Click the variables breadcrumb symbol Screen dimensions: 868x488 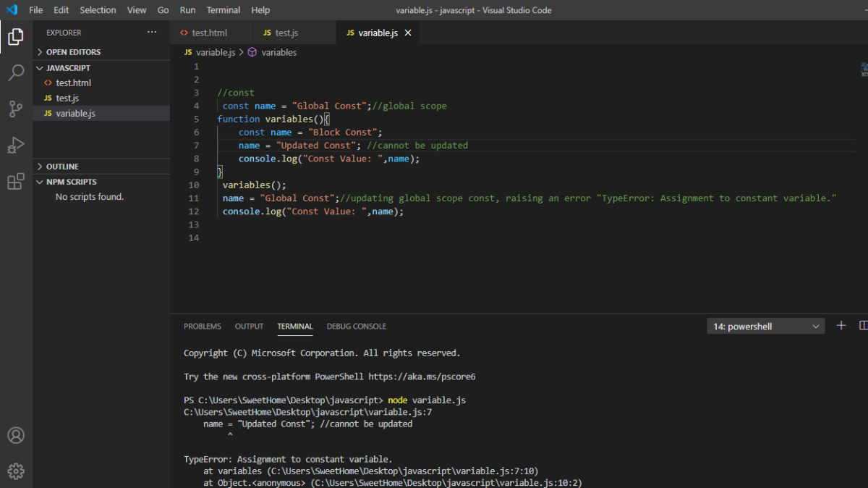[278, 53]
